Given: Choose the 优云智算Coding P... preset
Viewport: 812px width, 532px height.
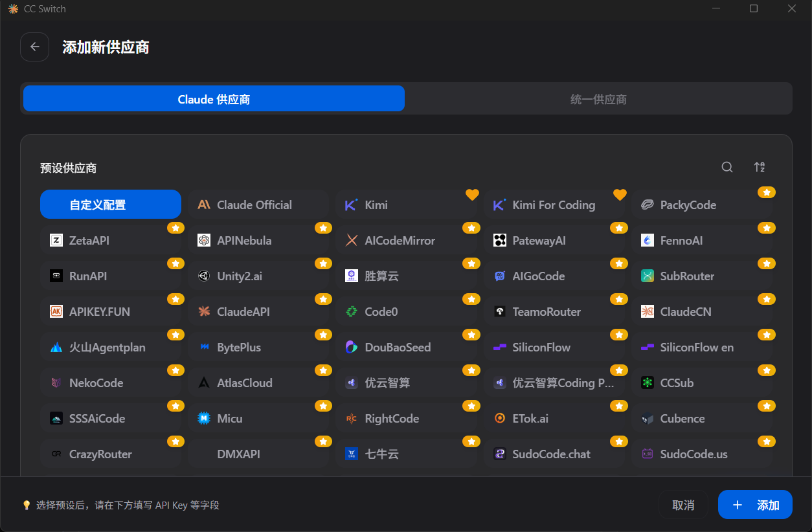Looking at the screenshot, I should (554, 382).
